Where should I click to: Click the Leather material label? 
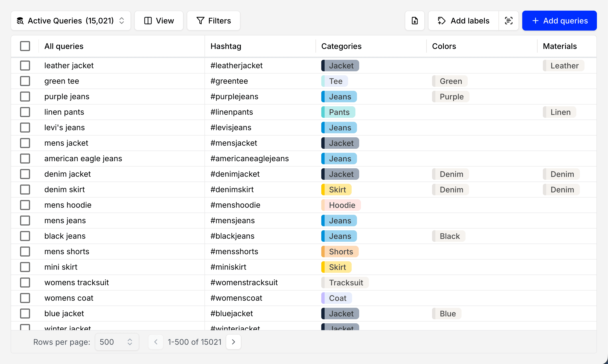[563, 66]
